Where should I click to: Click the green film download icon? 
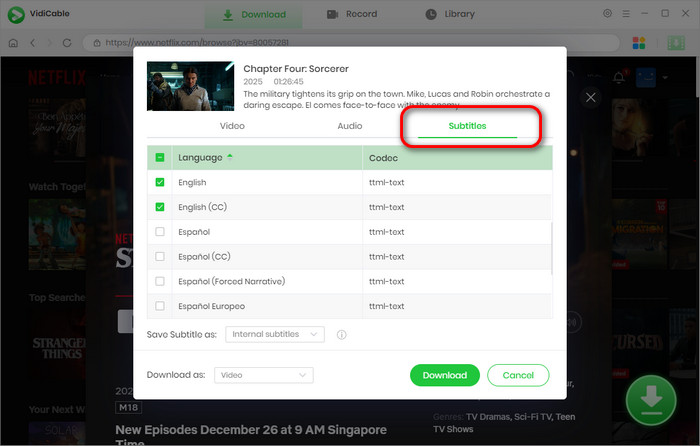click(x=676, y=43)
